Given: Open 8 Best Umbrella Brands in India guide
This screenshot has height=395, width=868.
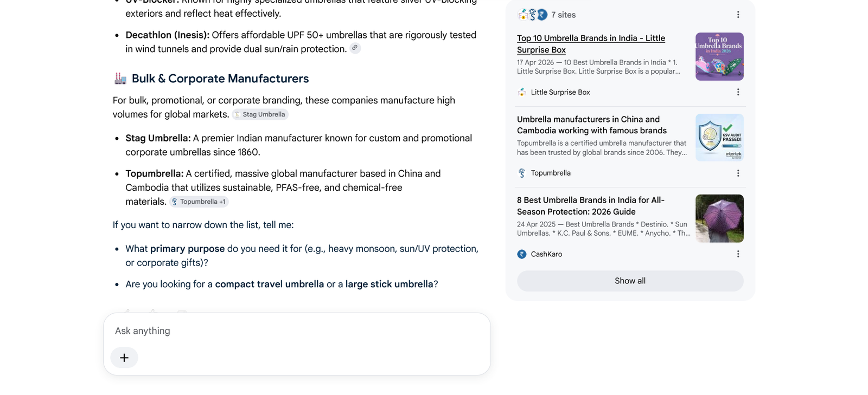Looking at the screenshot, I should (x=591, y=206).
